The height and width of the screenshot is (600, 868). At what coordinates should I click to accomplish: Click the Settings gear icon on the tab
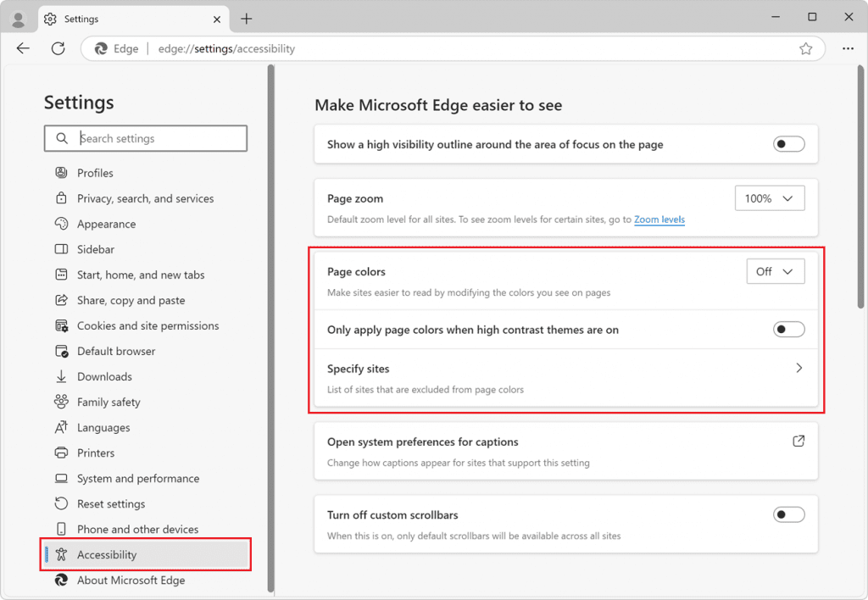[x=50, y=19]
